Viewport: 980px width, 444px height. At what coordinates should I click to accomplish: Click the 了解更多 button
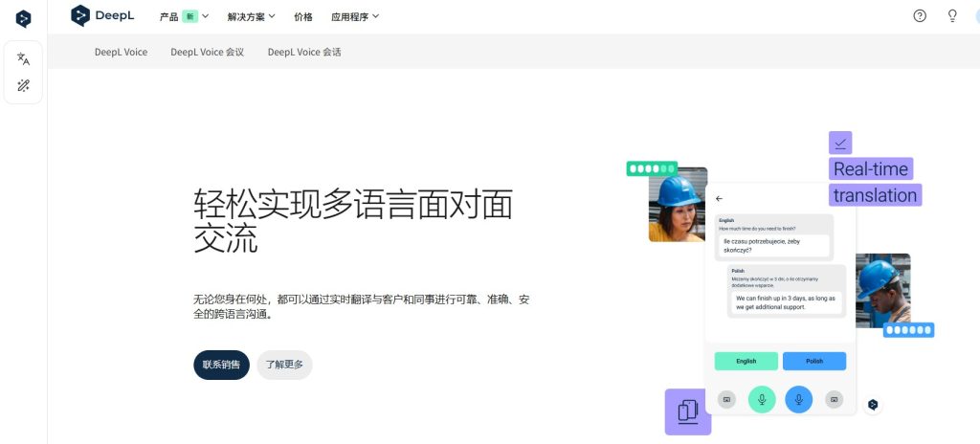coord(284,365)
